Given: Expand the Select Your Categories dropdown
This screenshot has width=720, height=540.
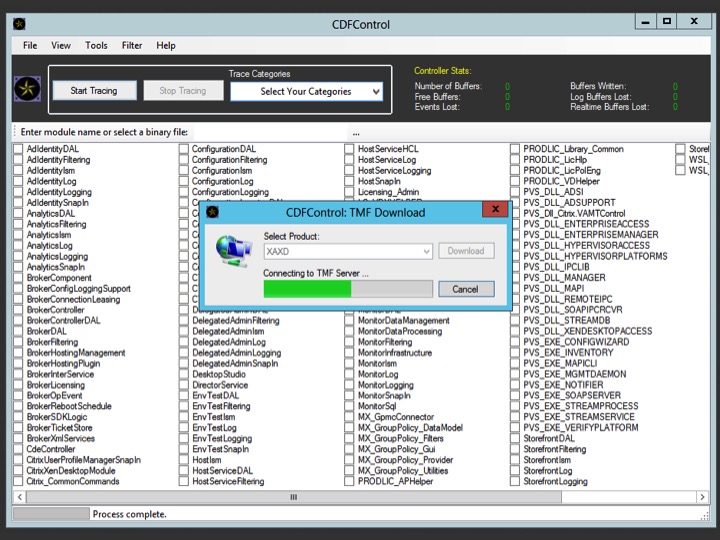Looking at the screenshot, I should [307, 91].
